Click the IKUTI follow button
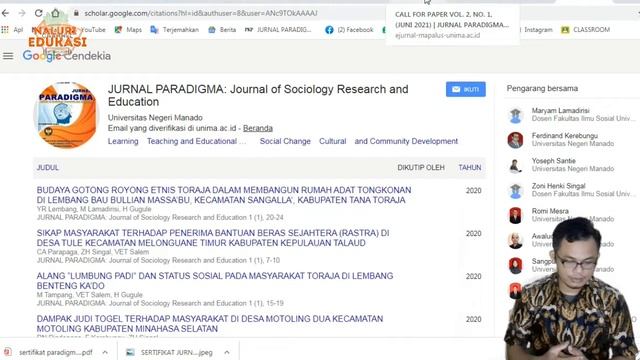Viewport: 640px width, 360px height. (x=466, y=89)
